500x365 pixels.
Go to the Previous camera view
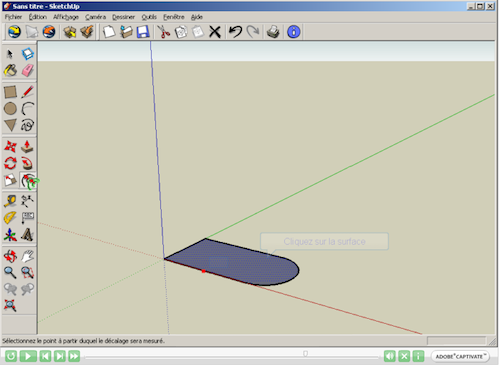(10, 289)
